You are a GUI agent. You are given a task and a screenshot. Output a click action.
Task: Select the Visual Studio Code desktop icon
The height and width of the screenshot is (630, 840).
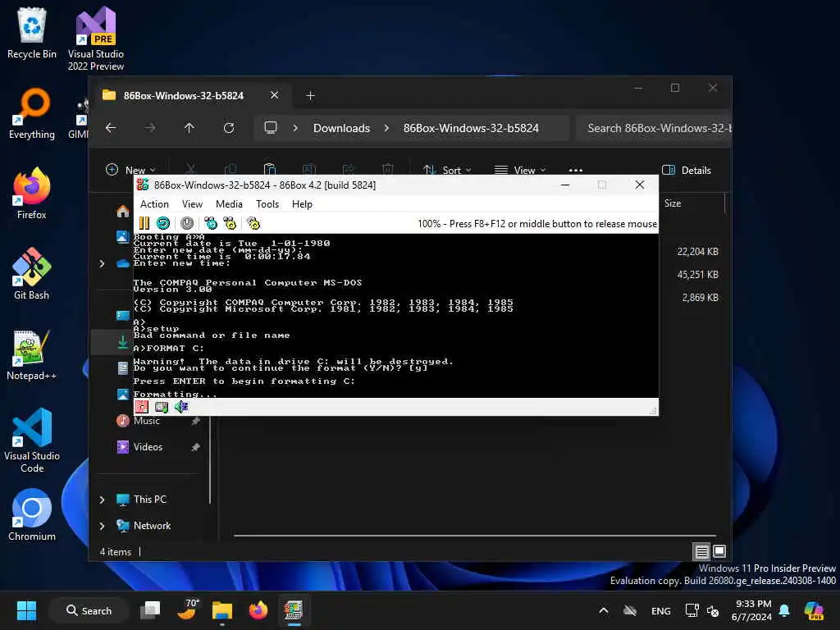click(32, 441)
